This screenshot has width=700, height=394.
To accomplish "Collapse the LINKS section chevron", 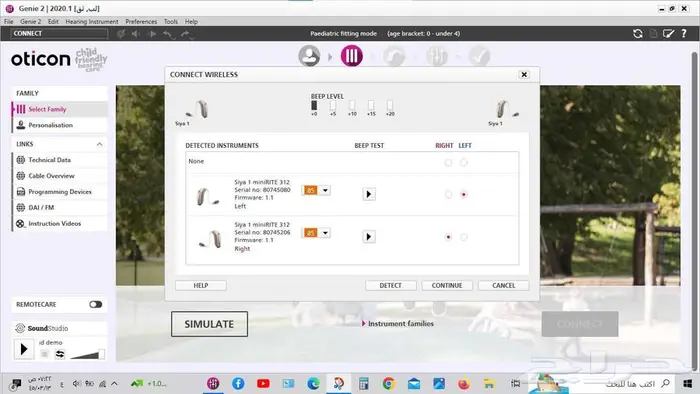I will [99, 144].
